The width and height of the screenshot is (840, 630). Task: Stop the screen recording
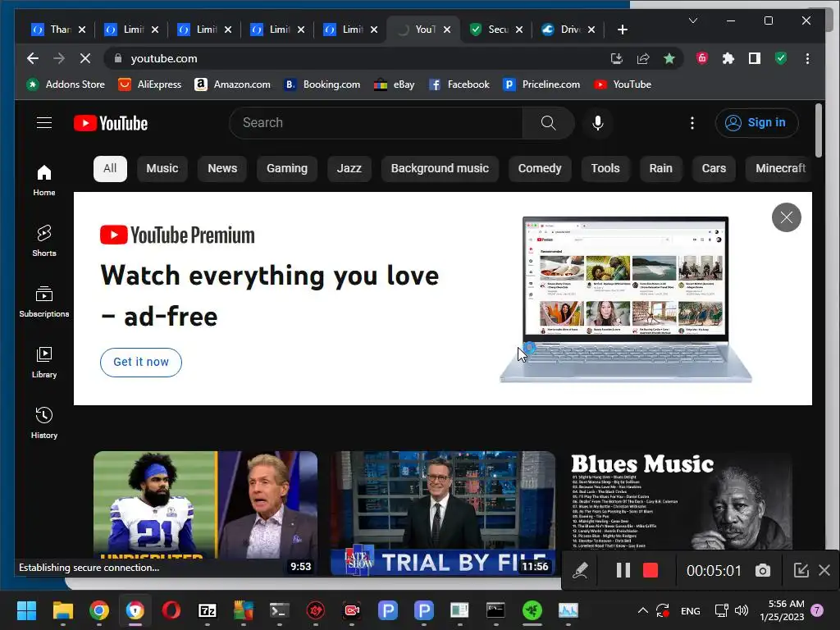pyautogui.click(x=651, y=570)
